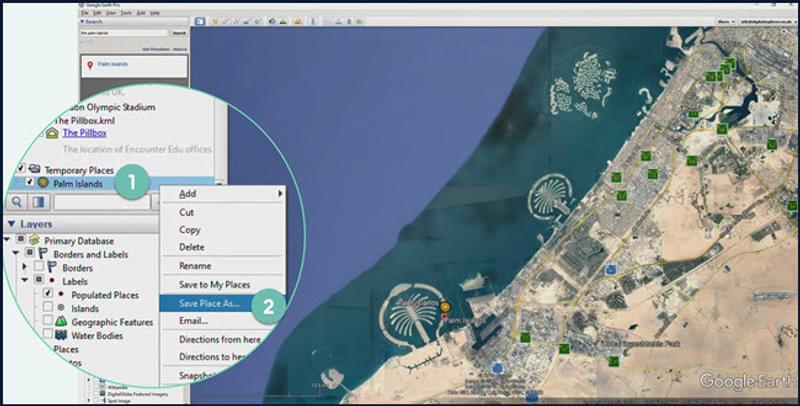This screenshot has height=406, width=800.
Task: Collapse the Borders and Labels node
Action: pos(16,252)
